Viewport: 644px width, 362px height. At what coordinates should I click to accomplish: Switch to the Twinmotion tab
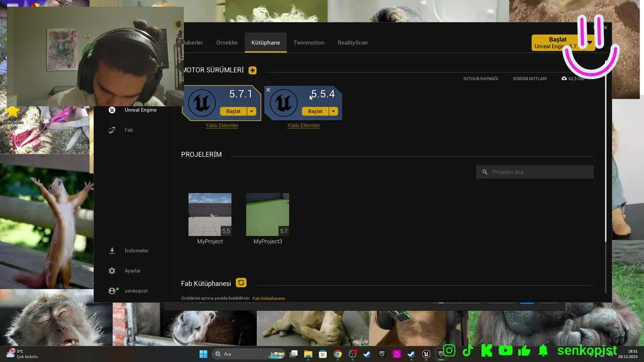(309, 43)
